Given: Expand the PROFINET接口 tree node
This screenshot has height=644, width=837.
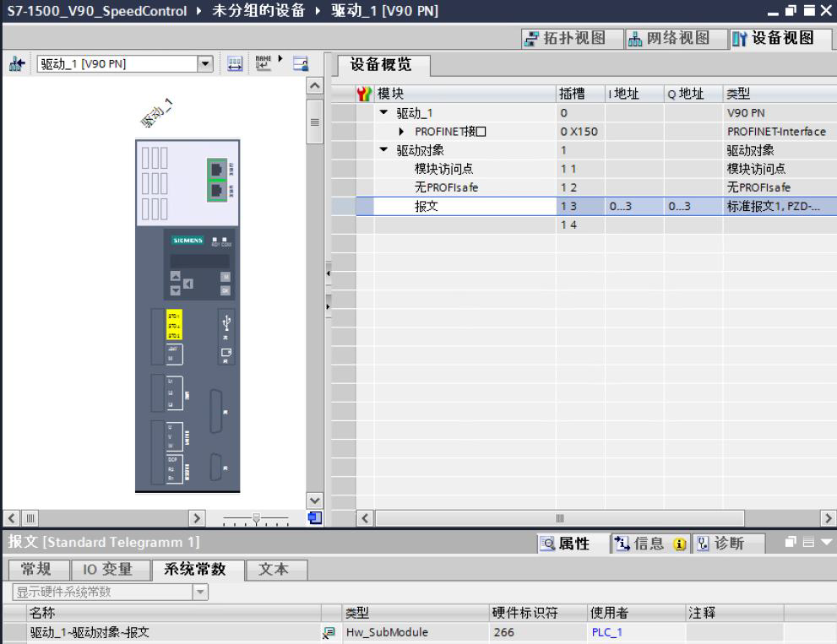Looking at the screenshot, I should (x=401, y=132).
